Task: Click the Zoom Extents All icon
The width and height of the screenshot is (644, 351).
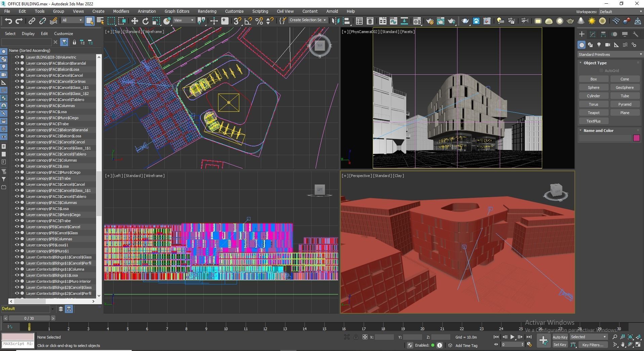Action: (x=639, y=337)
